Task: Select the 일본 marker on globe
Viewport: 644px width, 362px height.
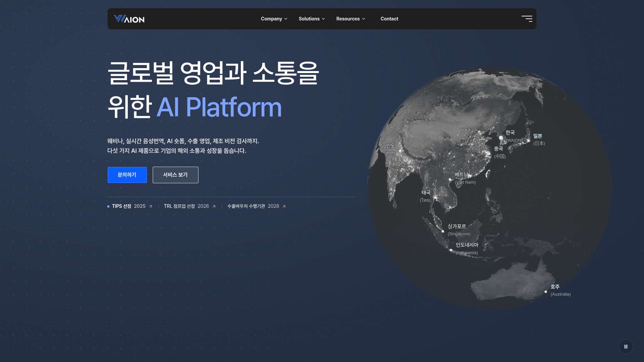Action: (x=528, y=141)
